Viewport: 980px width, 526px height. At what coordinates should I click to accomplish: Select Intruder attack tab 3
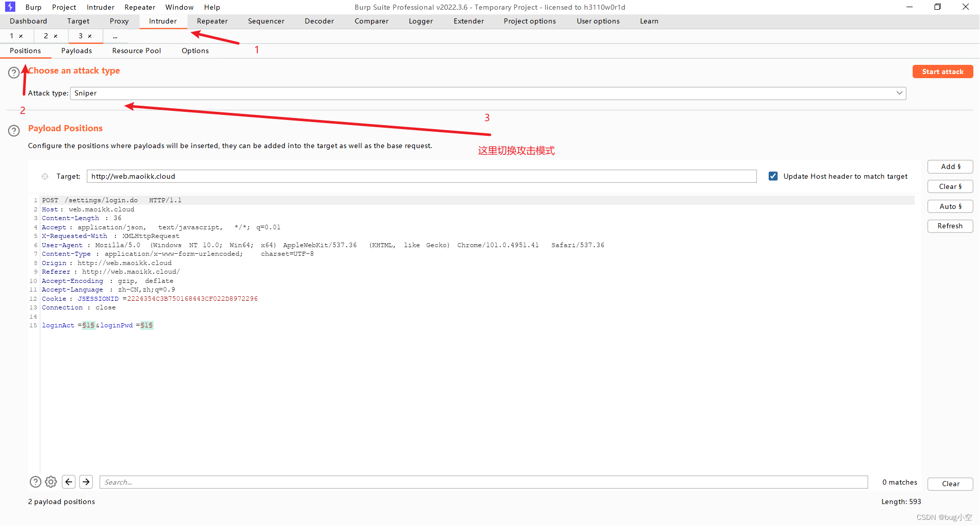[81, 36]
